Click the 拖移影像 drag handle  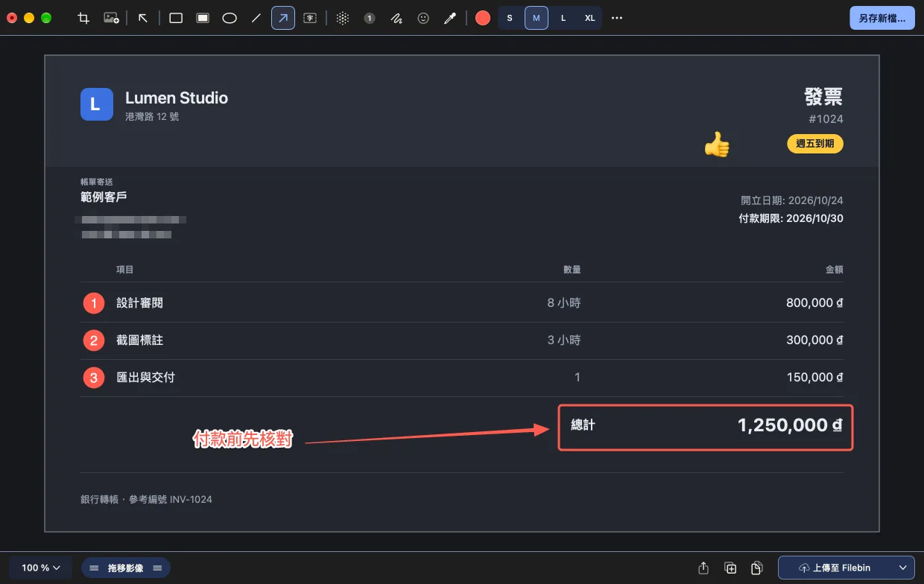point(126,568)
